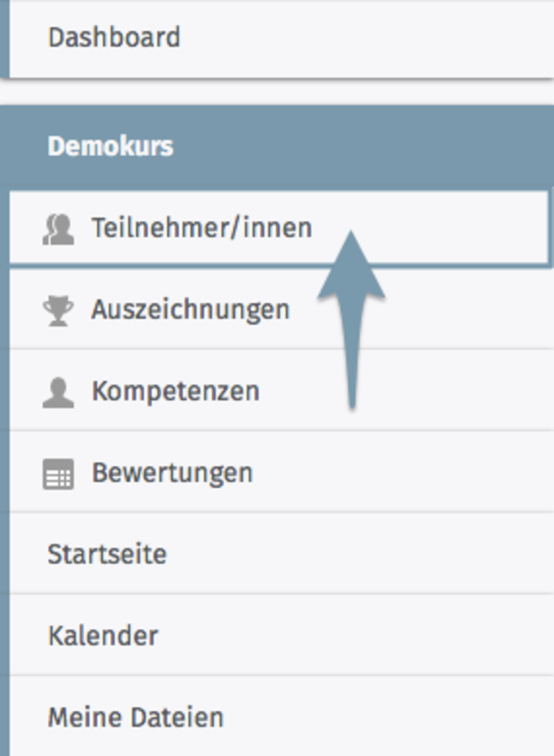Open Meine Dateien private files
The width and height of the screenshot is (554, 756).
[x=136, y=717]
